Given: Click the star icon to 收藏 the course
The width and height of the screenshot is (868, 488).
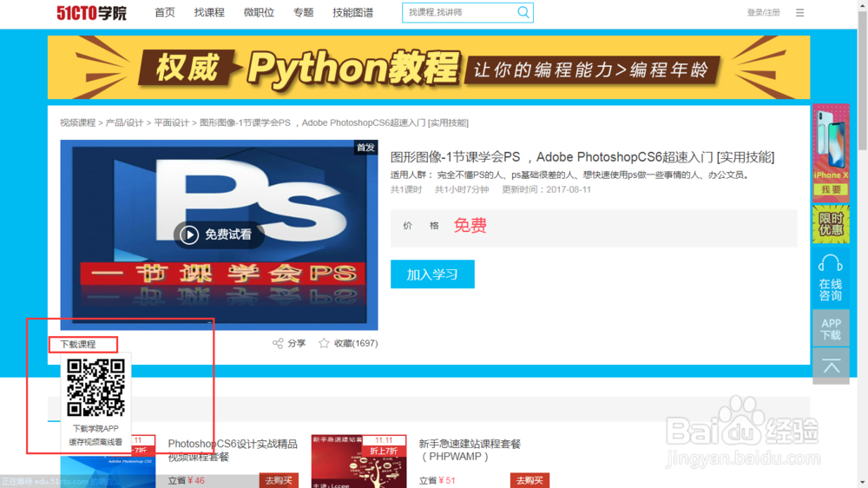Looking at the screenshot, I should pyautogui.click(x=324, y=344).
